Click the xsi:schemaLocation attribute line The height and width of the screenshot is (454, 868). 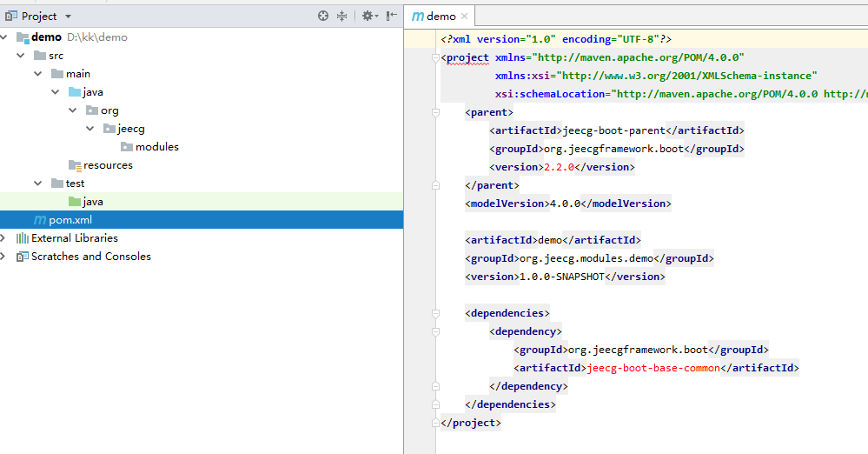coord(681,94)
